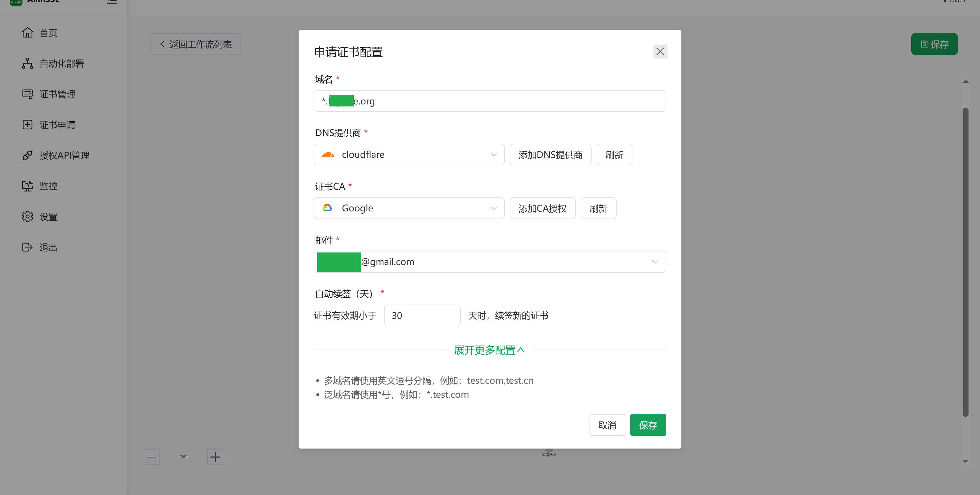Click the scrollbar down arrow

click(x=965, y=461)
